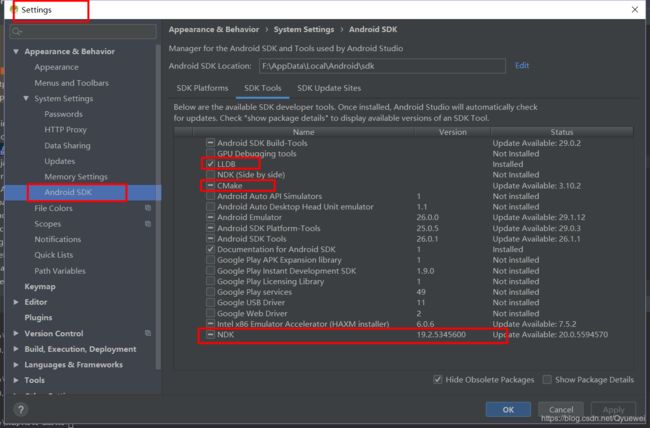Click the settings search input field
This screenshot has height=428, width=650.
coord(83,32)
